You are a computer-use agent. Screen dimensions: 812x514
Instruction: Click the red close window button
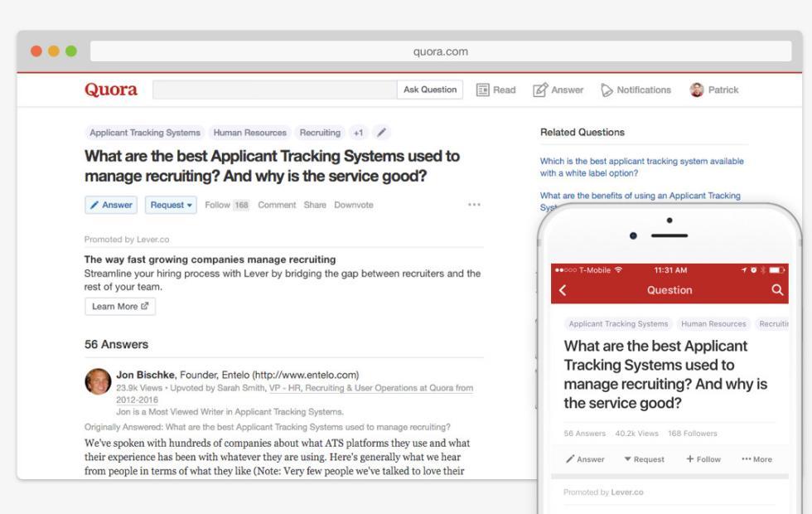[36, 51]
